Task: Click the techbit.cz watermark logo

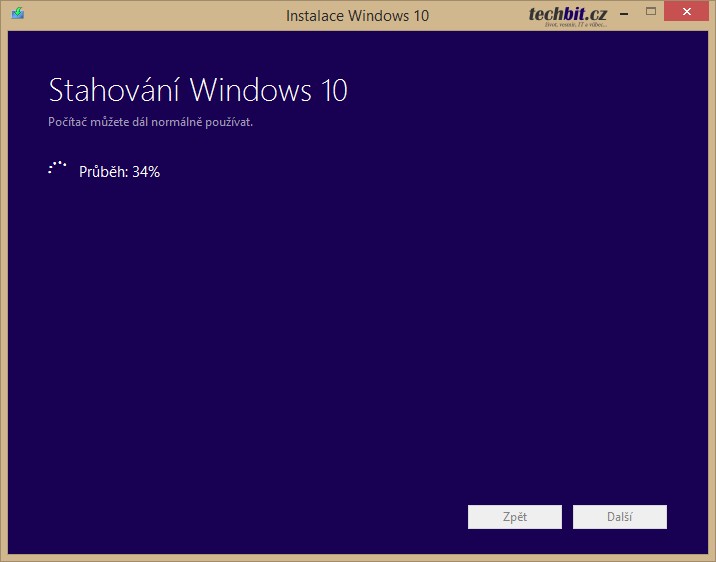Action: point(568,12)
